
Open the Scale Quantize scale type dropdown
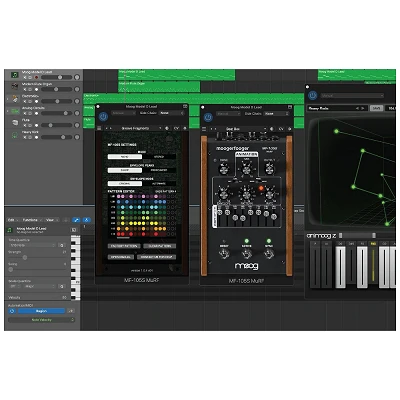click(x=39, y=286)
